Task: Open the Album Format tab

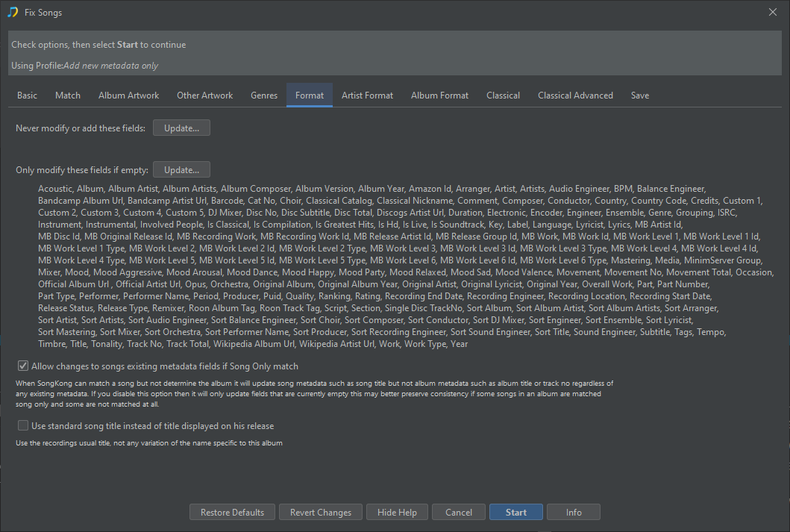Action: click(439, 96)
